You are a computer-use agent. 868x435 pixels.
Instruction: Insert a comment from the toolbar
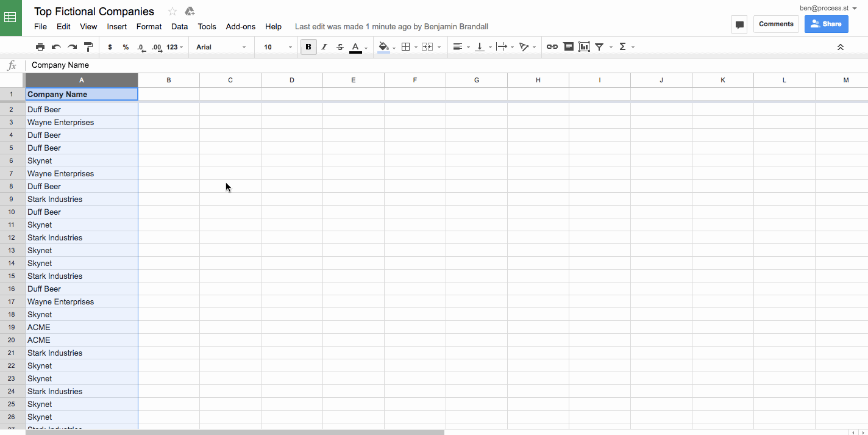coord(568,47)
